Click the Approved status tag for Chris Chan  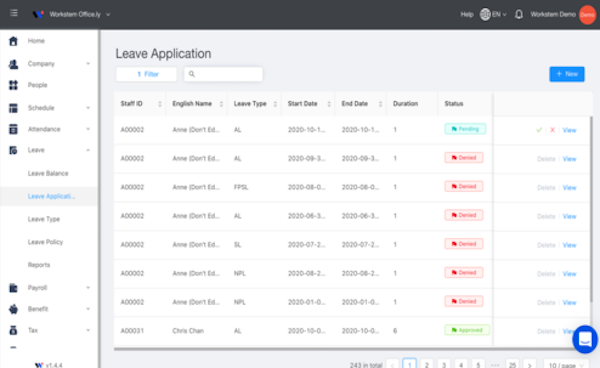point(467,330)
